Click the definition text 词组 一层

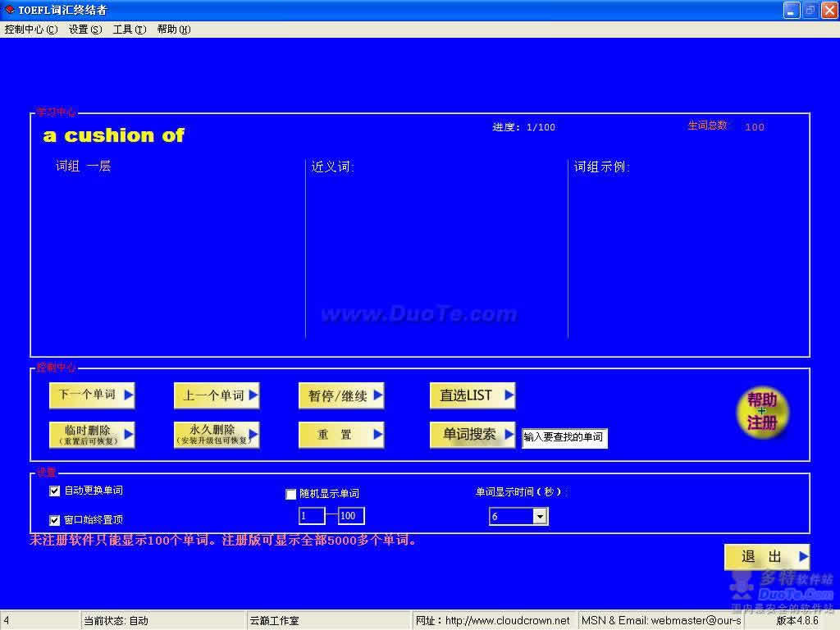click(x=83, y=166)
